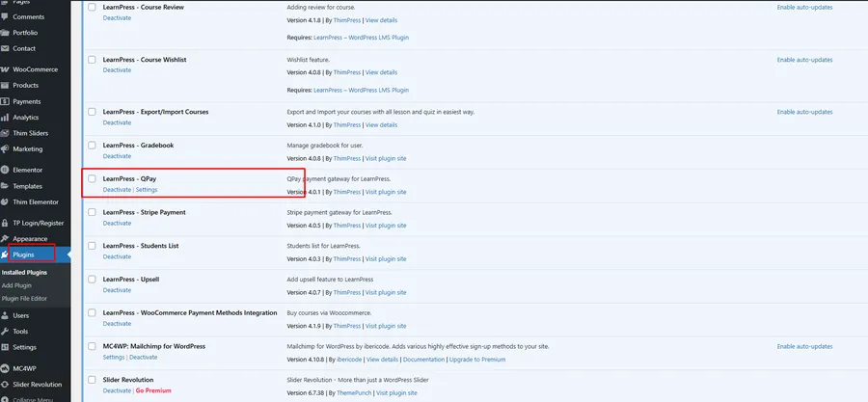Click Go Premium under Slider Revolution
Viewport: 868px width, 402px height.
(151, 390)
